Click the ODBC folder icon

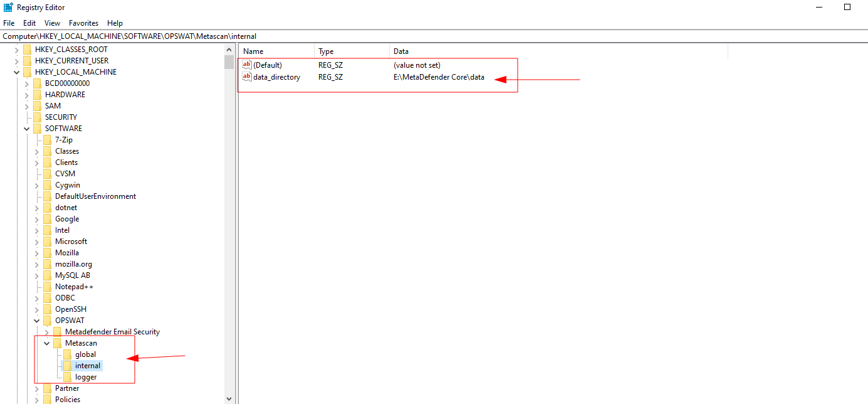47,298
